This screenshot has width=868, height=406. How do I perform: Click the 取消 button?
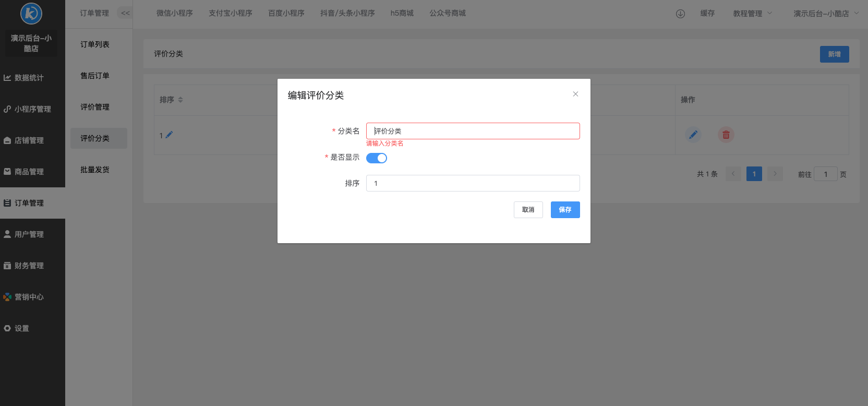tap(528, 210)
